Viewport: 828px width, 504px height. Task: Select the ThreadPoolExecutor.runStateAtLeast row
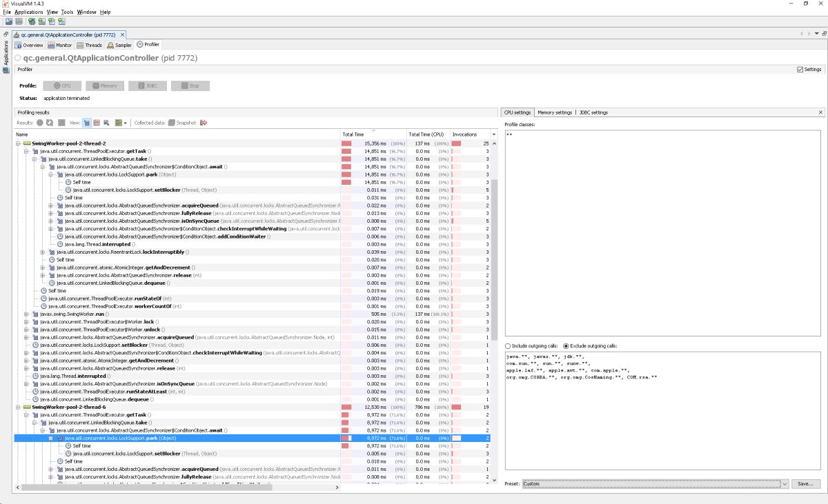click(x=252, y=391)
